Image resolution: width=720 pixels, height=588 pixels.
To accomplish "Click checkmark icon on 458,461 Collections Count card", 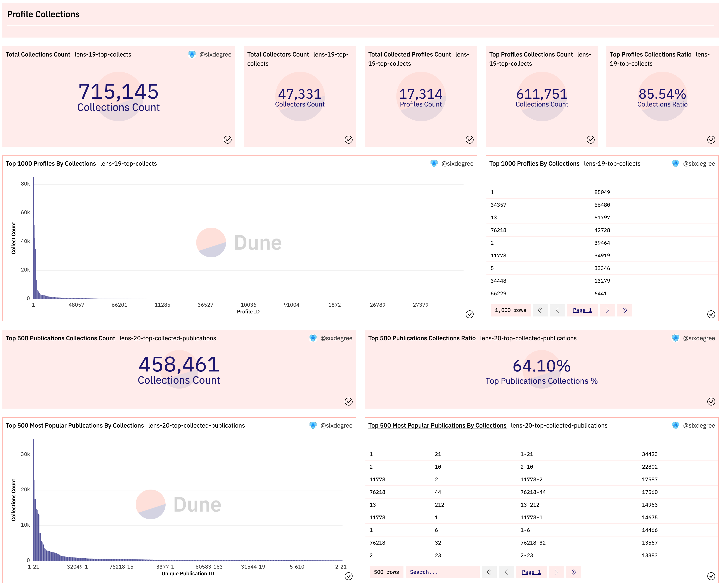I will coord(348,401).
